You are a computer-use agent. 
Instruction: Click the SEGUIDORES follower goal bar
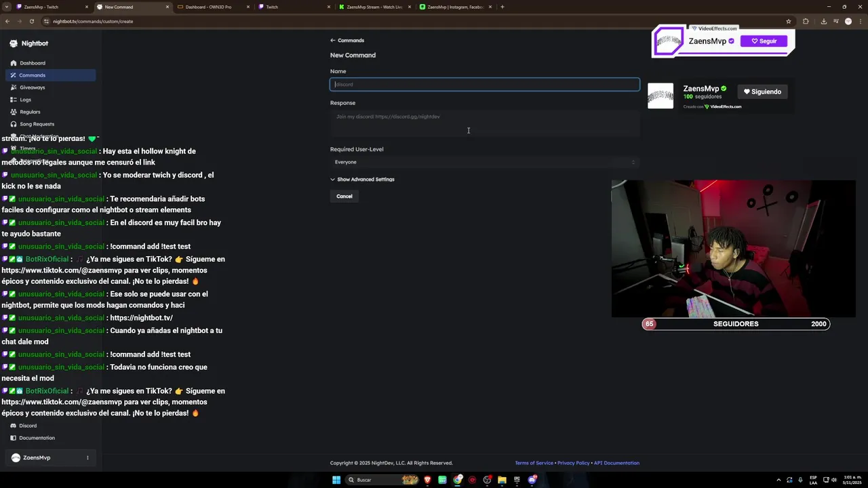736,324
